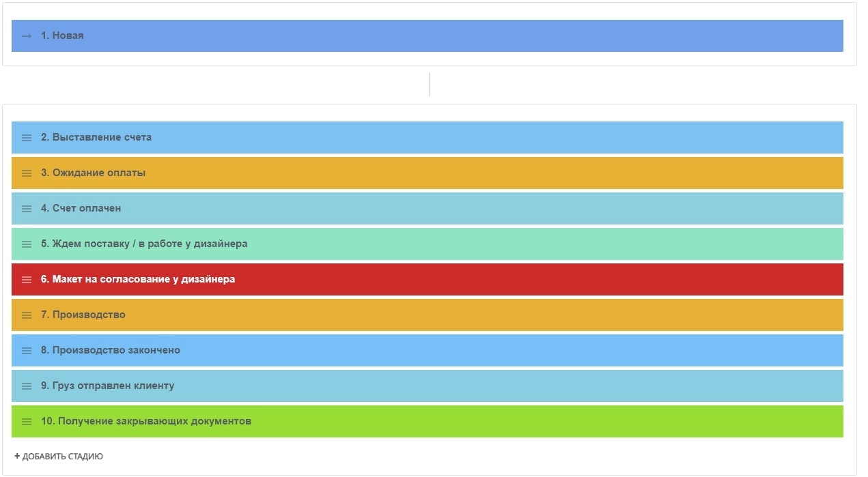Click drag handle of 10. Получение закрывающих документов

[27, 422]
